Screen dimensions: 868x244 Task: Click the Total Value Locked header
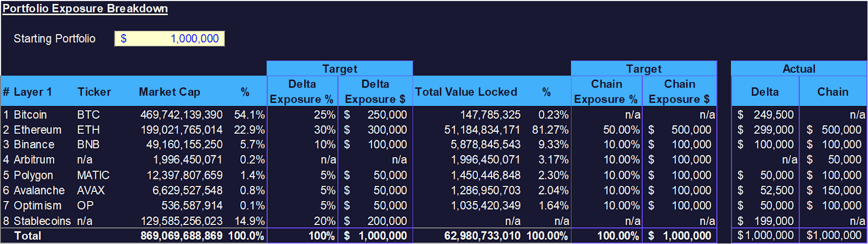466,92
